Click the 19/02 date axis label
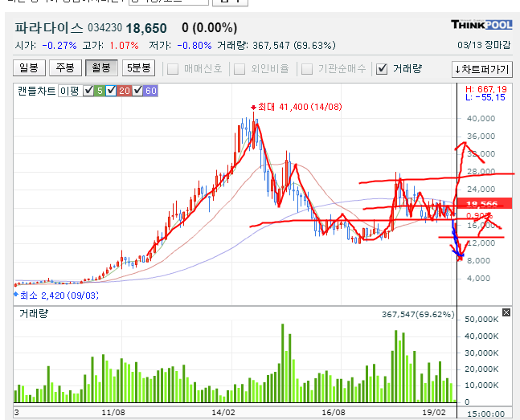 point(434,412)
